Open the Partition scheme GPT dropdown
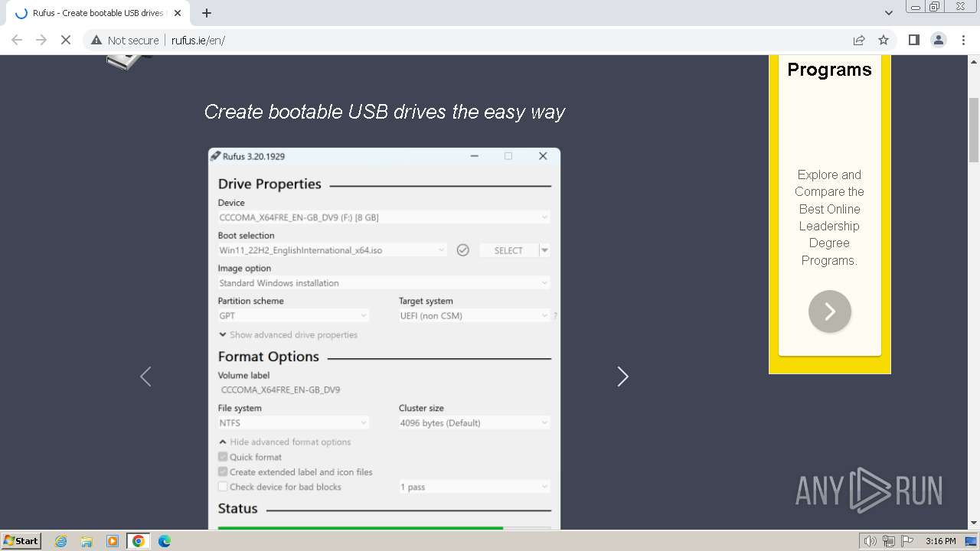980x551 pixels. [x=293, y=316]
